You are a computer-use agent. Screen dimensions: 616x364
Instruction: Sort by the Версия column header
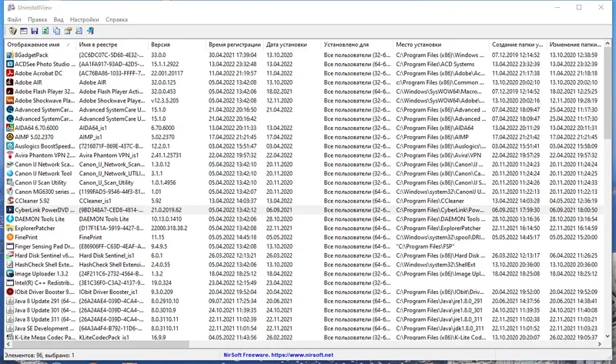177,45
